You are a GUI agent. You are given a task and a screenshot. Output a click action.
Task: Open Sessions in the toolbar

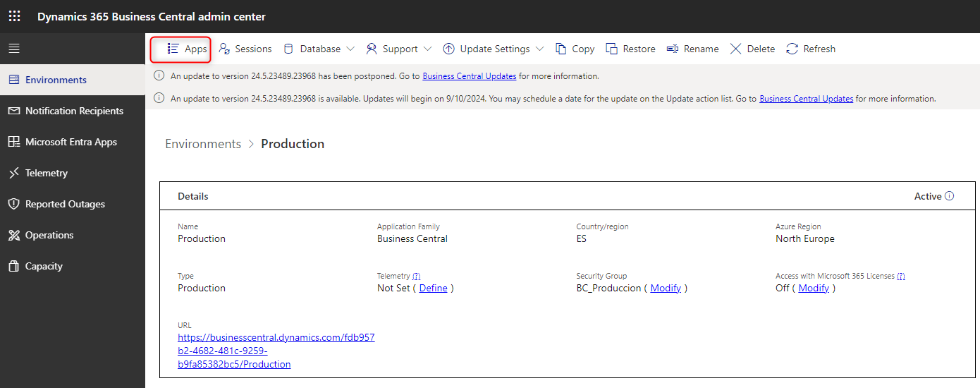245,49
